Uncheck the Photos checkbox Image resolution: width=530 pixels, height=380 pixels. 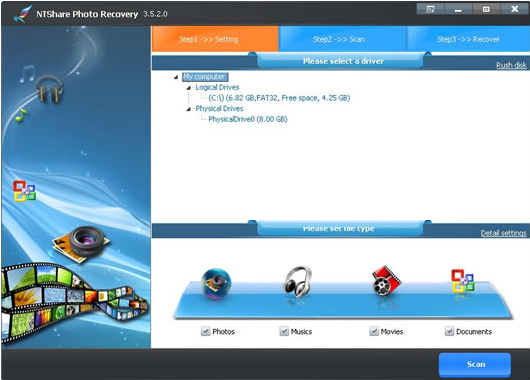tap(206, 331)
